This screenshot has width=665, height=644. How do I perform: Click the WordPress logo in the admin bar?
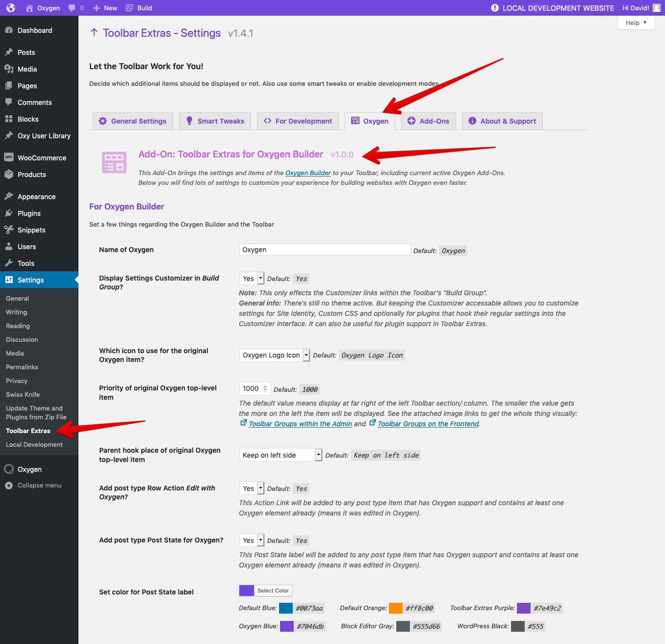(x=11, y=8)
